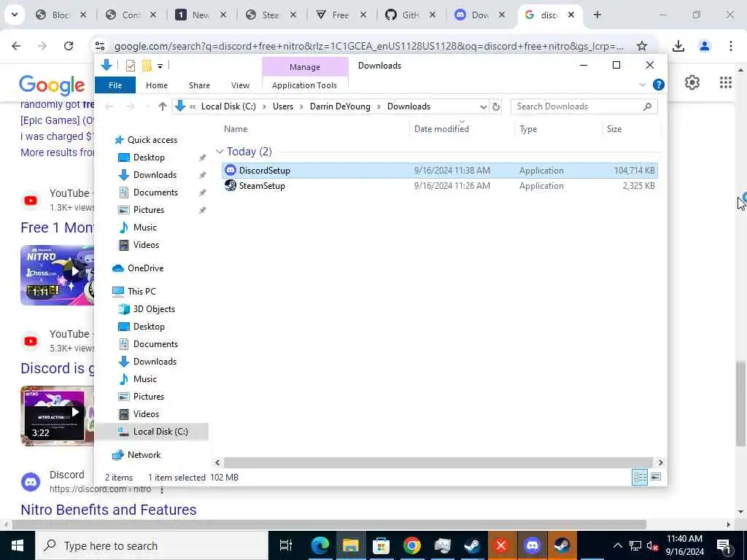Viewport: 747px width, 560px height.
Task: Show hidden system tray icons
Action: pyautogui.click(x=617, y=545)
